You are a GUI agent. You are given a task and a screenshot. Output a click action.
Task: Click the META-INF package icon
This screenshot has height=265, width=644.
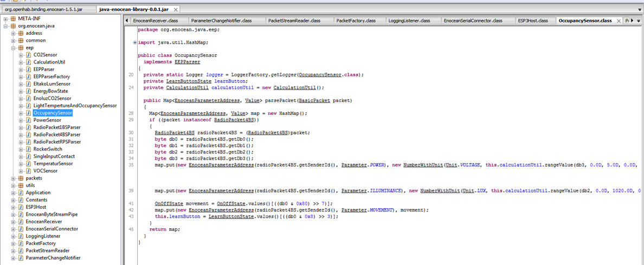(13, 18)
